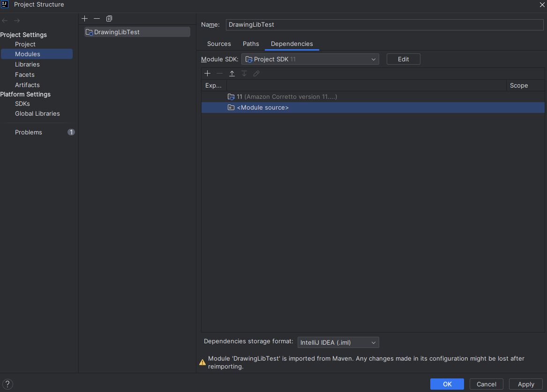Image resolution: width=547 pixels, height=392 pixels.
Task: Edit the selected dependency with the pencil icon
Action: pos(256,74)
